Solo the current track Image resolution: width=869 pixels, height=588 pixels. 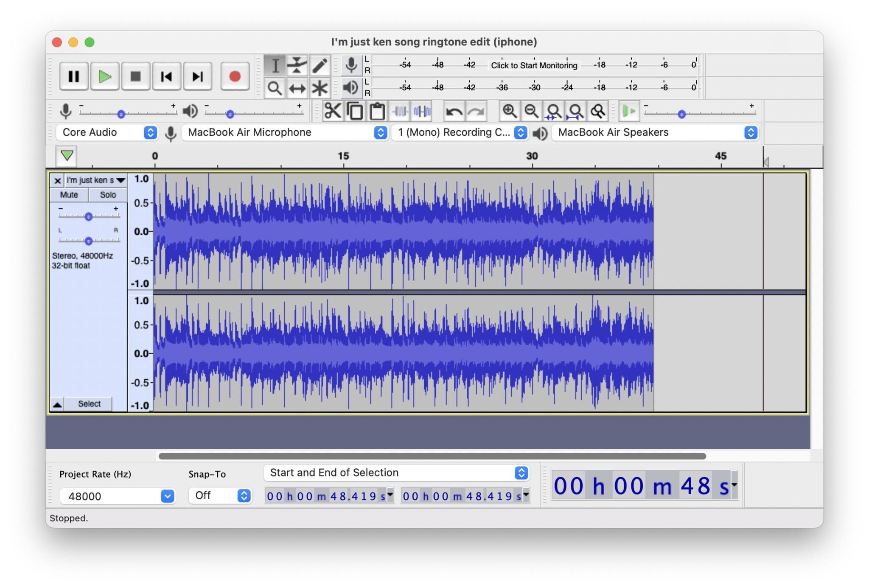pyautogui.click(x=108, y=194)
